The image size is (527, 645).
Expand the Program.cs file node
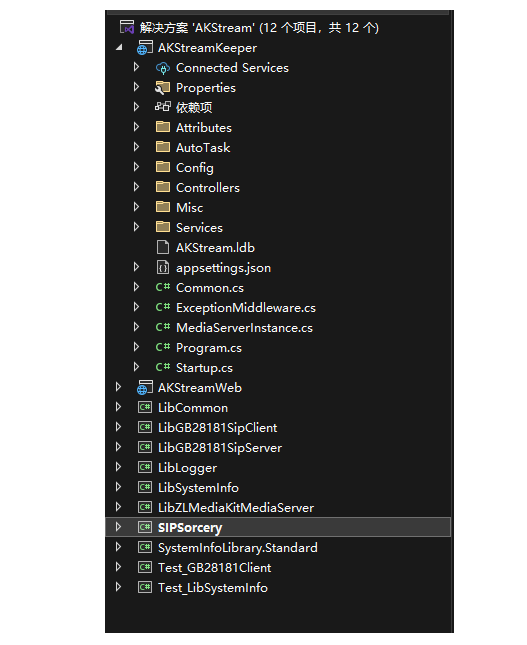[137, 347]
